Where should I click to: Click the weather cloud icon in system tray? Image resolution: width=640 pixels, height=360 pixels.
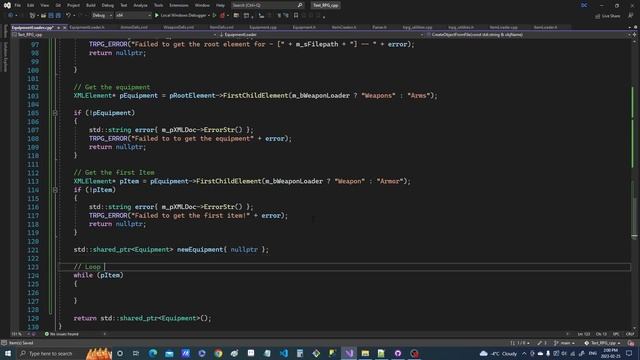(x=484, y=353)
